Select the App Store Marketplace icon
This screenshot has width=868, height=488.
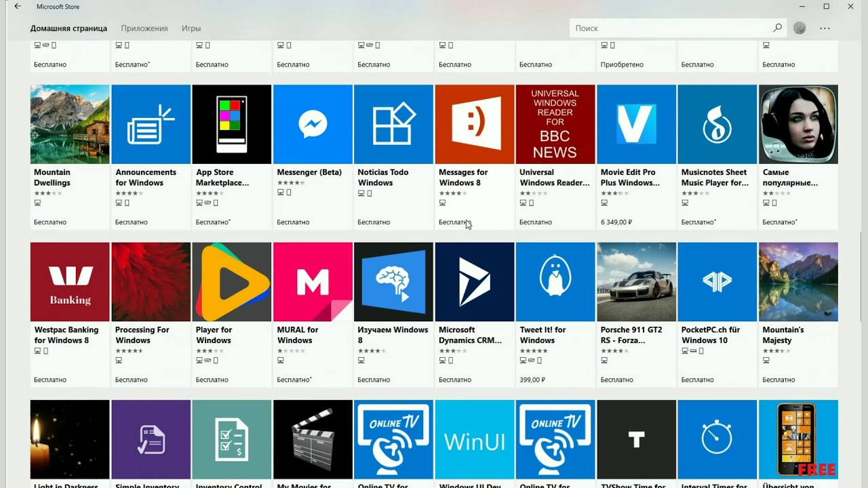pyautogui.click(x=231, y=124)
